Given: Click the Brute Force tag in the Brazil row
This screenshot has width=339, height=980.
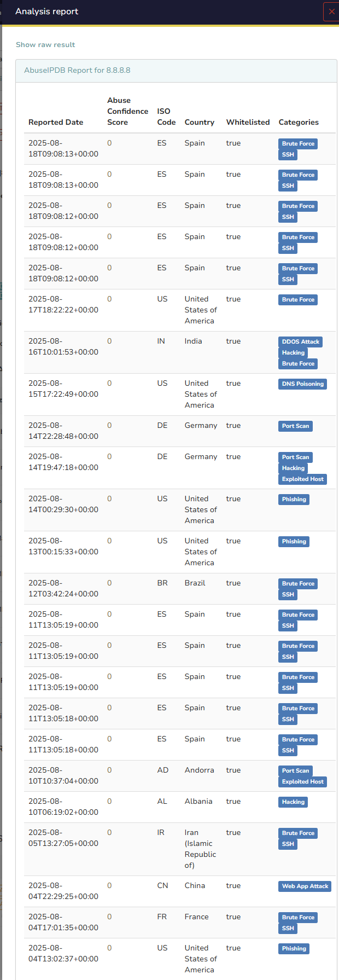Looking at the screenshot, I should coord(298,584).
